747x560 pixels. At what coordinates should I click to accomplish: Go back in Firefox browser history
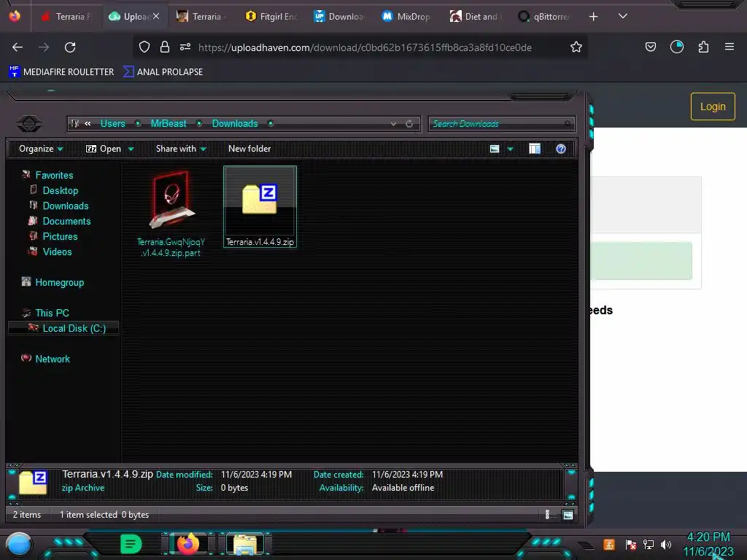tap(18, 47)
